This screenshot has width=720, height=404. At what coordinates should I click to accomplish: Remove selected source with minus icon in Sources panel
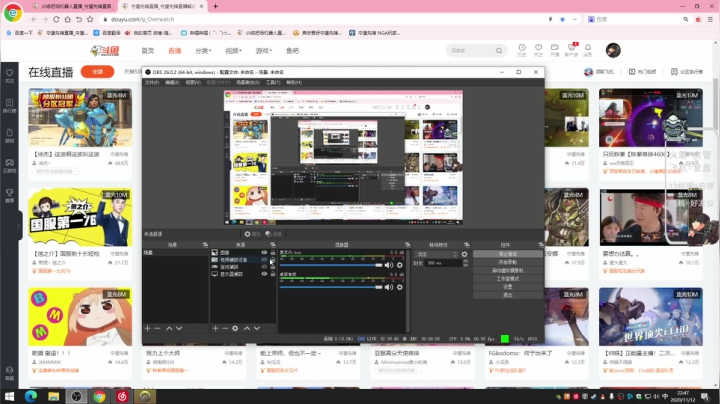(225, 328)
